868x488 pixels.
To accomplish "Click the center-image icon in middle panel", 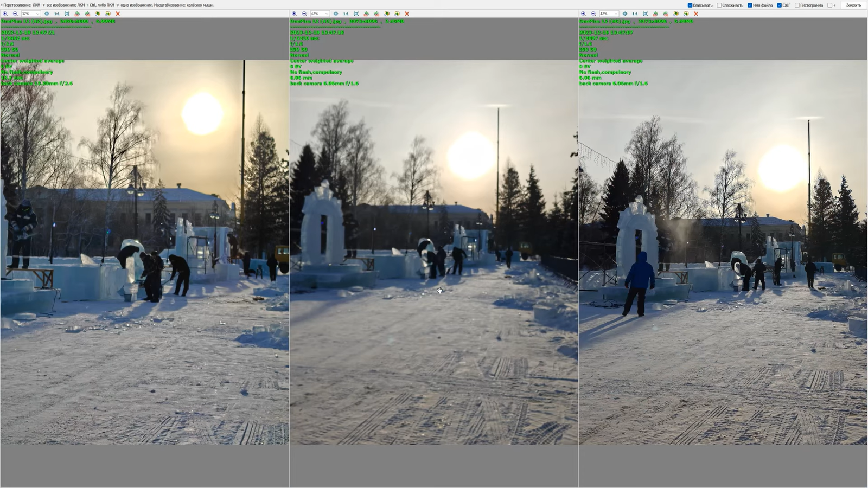I will 336,14.
